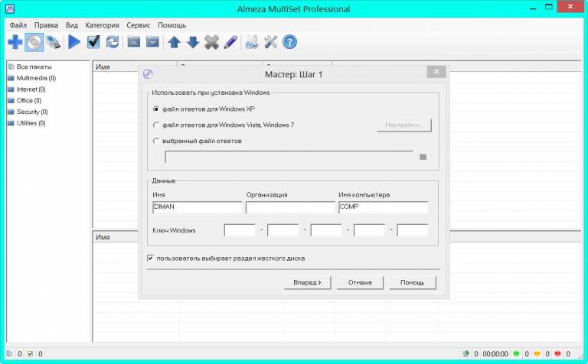Close the Мастер: Шаг 1 dialog

[x=436, y=72]
